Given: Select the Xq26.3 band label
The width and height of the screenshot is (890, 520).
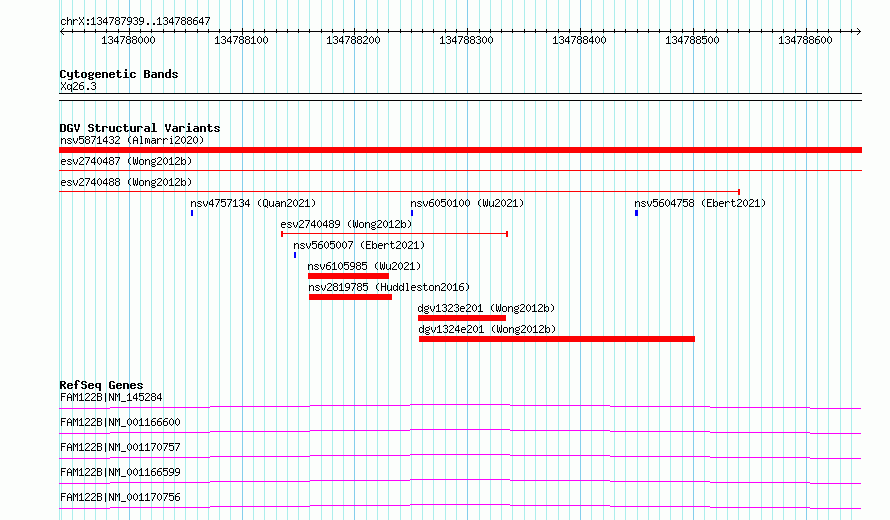Looking at the screenshot, I should tap(78, 86).
